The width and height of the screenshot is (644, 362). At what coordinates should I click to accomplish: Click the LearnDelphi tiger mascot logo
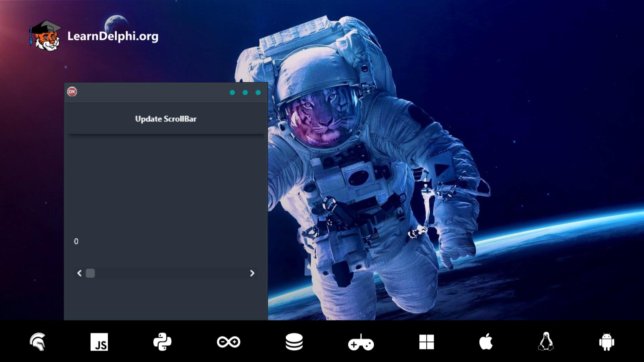[x=47, y=37]
